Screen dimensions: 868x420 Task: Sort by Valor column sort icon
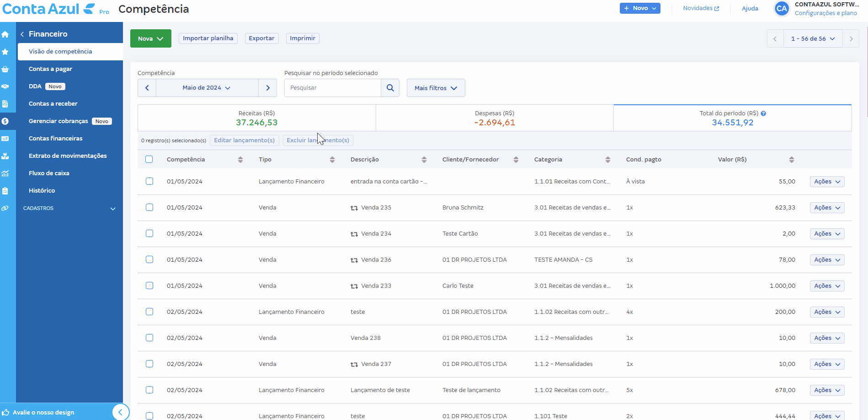coord(791,160)
